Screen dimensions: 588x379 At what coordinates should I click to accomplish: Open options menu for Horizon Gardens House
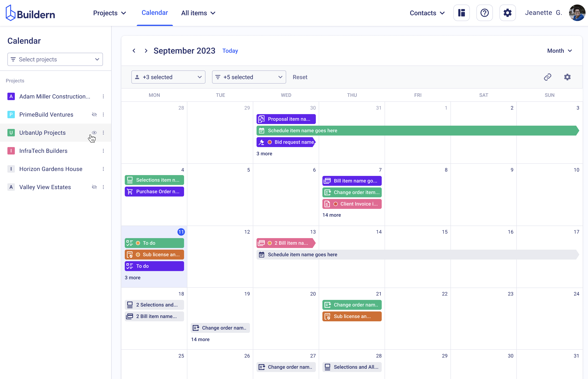[103, 169]
